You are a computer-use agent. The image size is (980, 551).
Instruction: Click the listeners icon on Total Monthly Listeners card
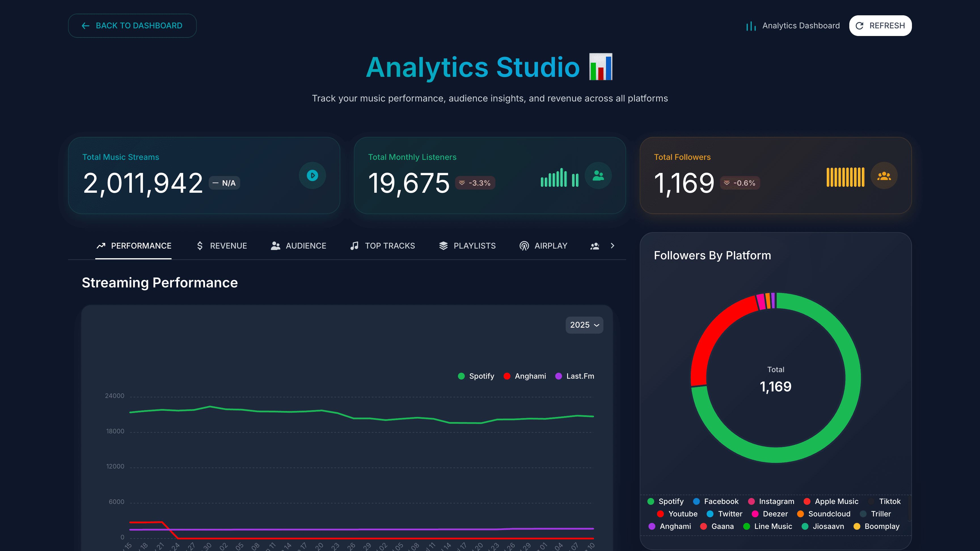[598, 175]
